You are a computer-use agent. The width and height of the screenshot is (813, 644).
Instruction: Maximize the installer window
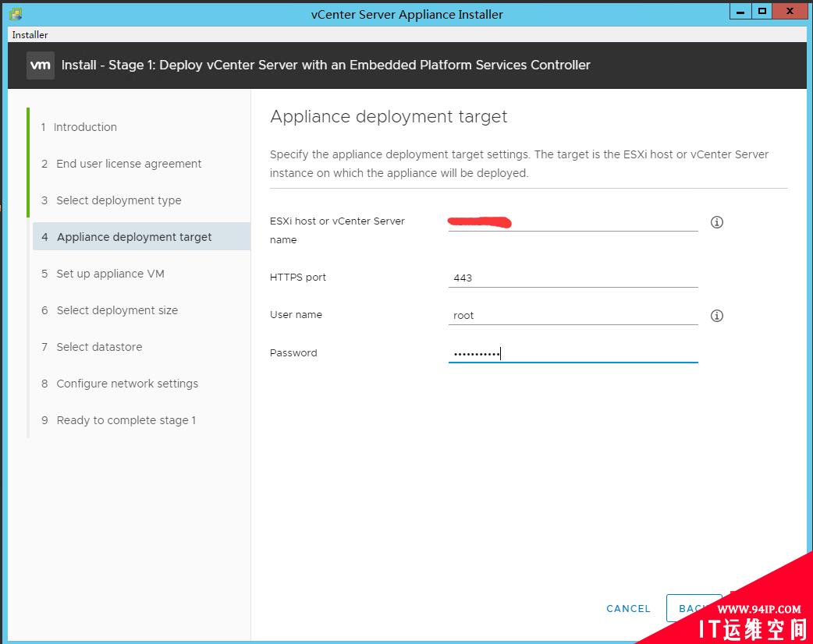tap(762, 12)
